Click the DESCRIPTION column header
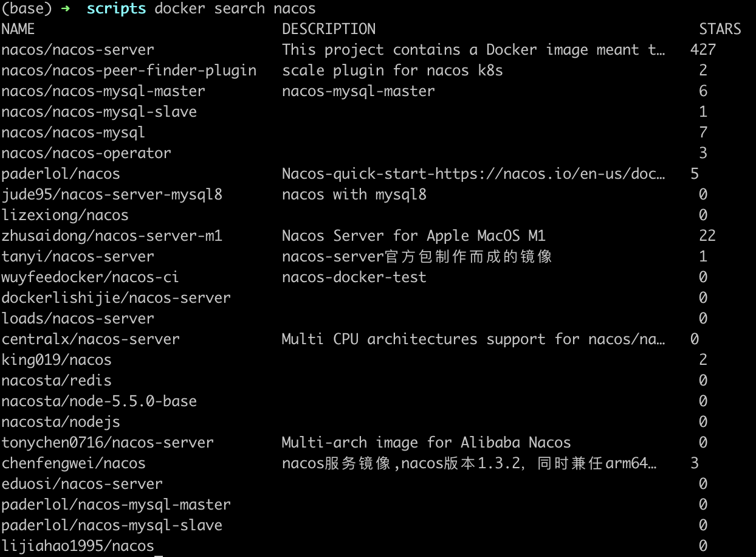 329,29
